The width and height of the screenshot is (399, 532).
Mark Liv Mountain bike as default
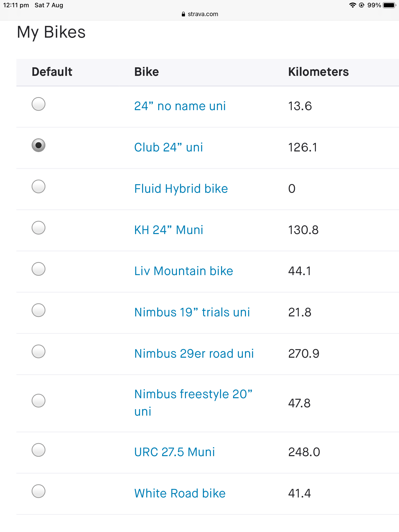point(38,269)
